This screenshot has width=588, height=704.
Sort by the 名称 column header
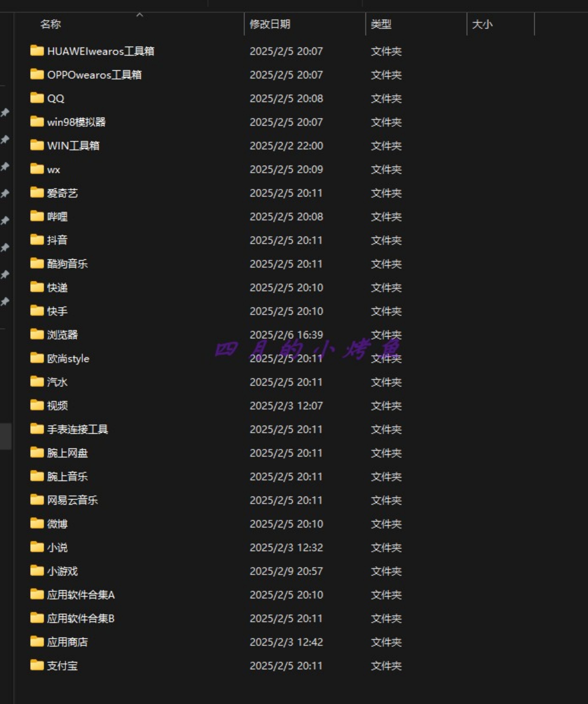point(50,24)
